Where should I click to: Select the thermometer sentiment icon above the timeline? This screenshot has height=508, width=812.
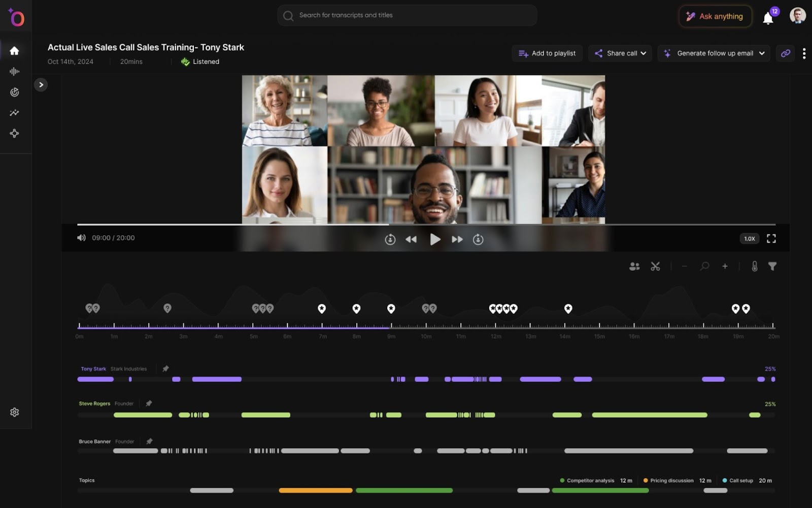coord(755,266)
